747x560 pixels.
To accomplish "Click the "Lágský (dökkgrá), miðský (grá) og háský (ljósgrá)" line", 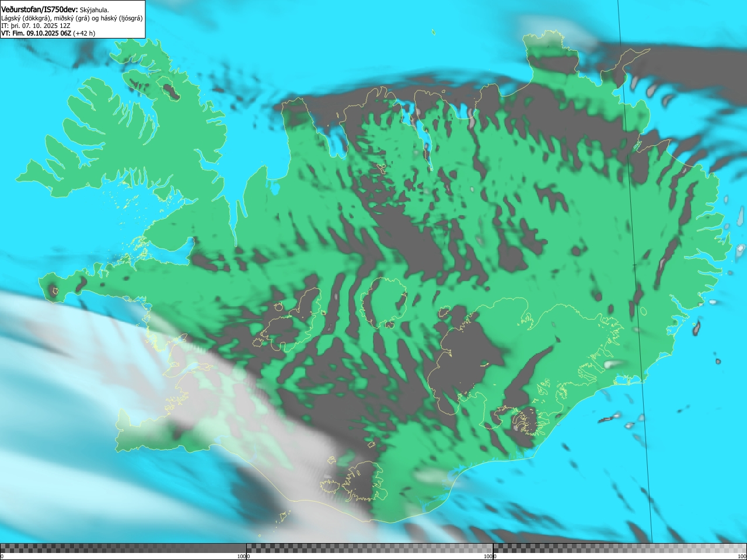I will tap(72, 18).
